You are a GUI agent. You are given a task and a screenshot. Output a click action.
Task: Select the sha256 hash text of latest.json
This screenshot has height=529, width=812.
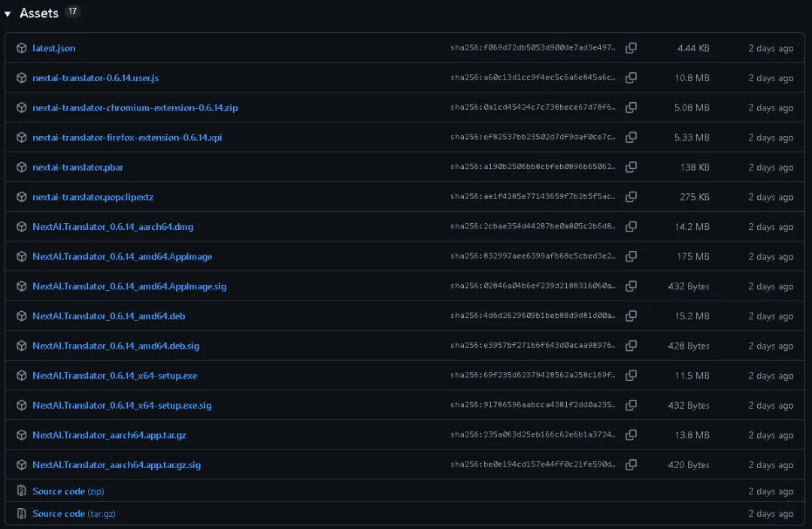[533, 47]
